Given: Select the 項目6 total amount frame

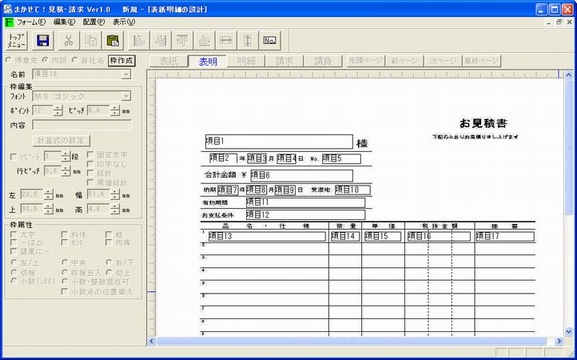Looking at the screenshot, I should 302,176.
